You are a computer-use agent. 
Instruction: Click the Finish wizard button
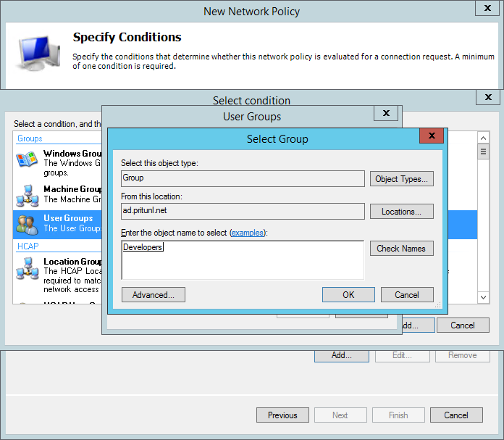click(x=398, y=415)
